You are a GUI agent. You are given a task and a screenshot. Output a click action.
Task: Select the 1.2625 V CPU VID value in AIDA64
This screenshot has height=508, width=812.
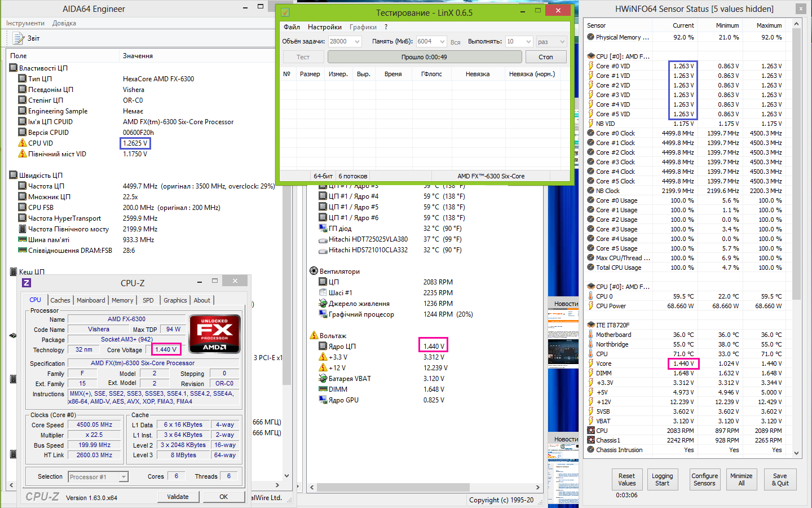pyautogui.click(x=135, y=143)
